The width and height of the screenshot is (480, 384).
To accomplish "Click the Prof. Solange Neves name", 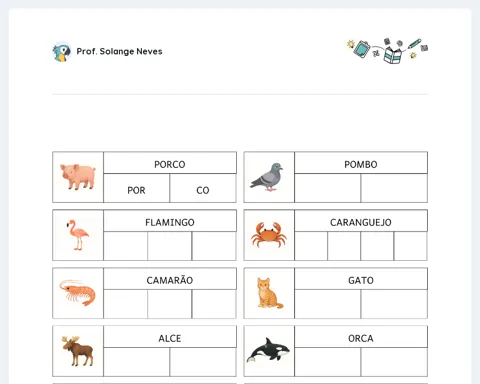I will pyautogui.click(x=119, y=51).
